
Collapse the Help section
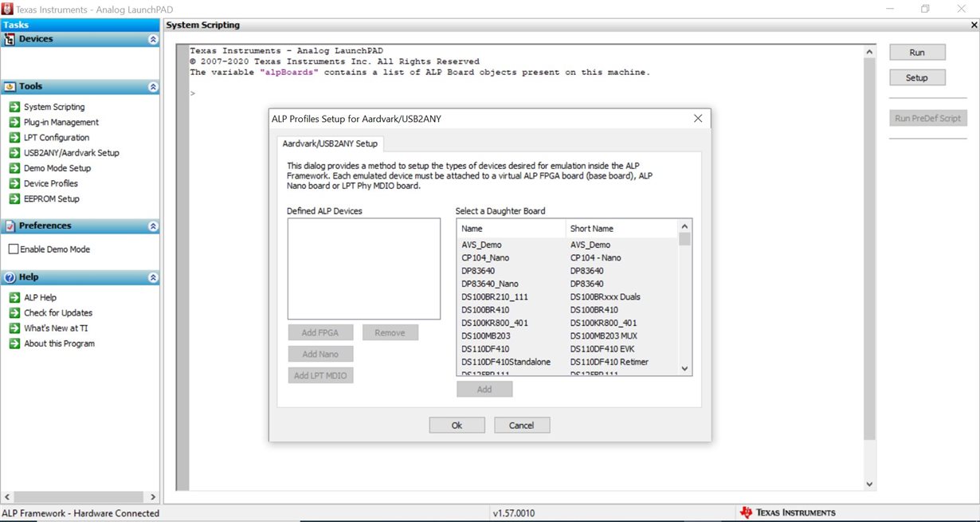tap(153, 277)
